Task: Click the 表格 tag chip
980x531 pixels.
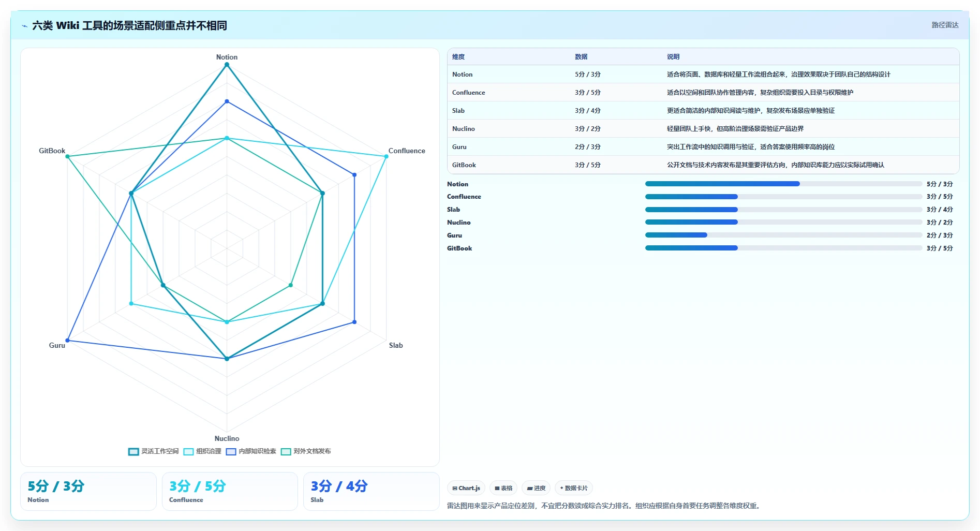Action: (x=503, y=488)
